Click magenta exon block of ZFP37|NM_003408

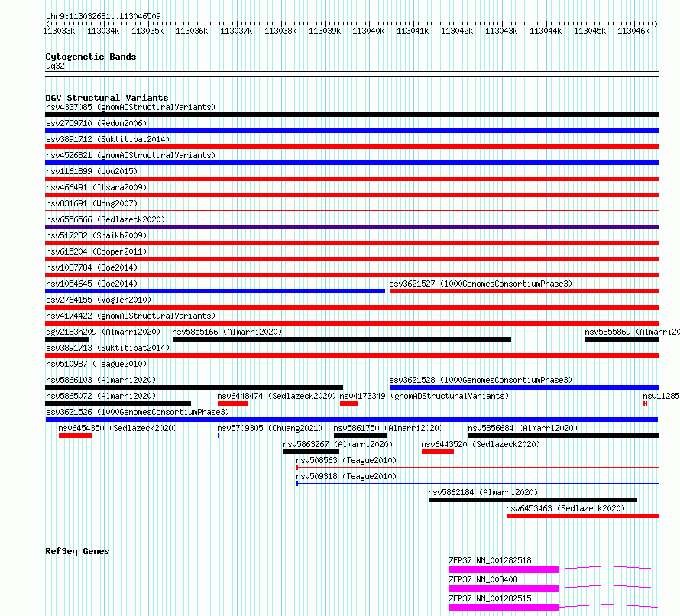click(x=504, y=588)
